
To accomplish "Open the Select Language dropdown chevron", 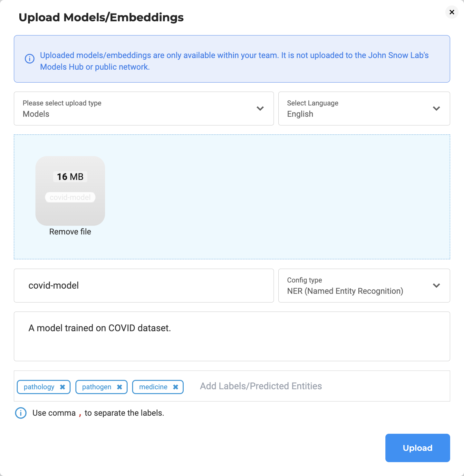I will click(x=436, y=108).
